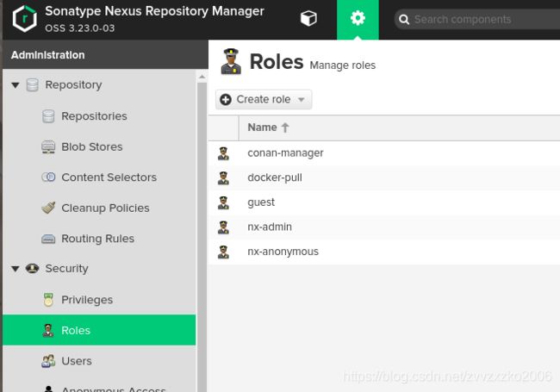The height and width of the screenshot is (392, 560).
Task: Click the Repositories sidebar icon
Action: pos(48,116)
